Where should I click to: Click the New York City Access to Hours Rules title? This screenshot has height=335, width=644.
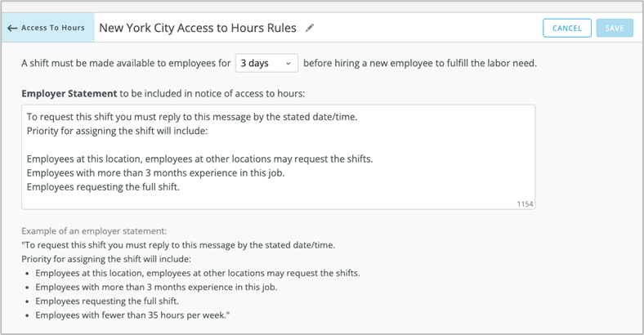(198, 28)
